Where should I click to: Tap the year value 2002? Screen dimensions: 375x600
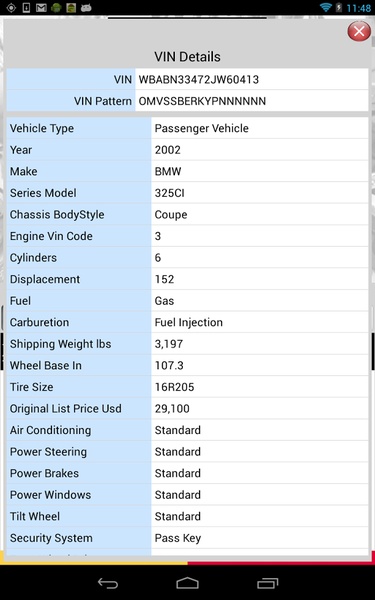click(168, 150)
